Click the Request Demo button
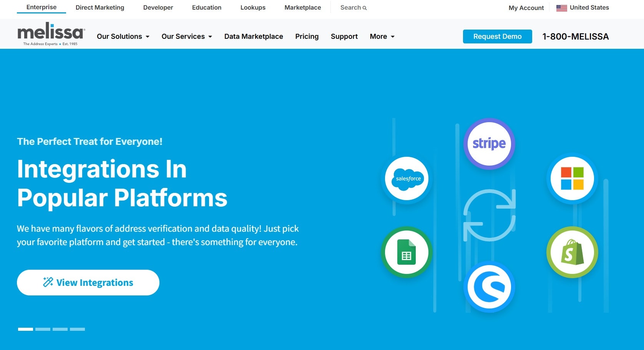This screenshot has height=350, width=644. (497, 36)
